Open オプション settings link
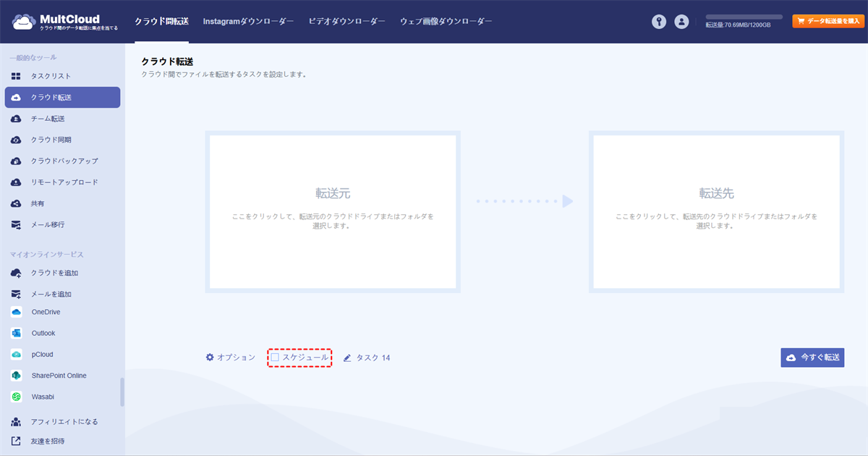Viewport: 868px width, 456px height. tap(230, 358)
